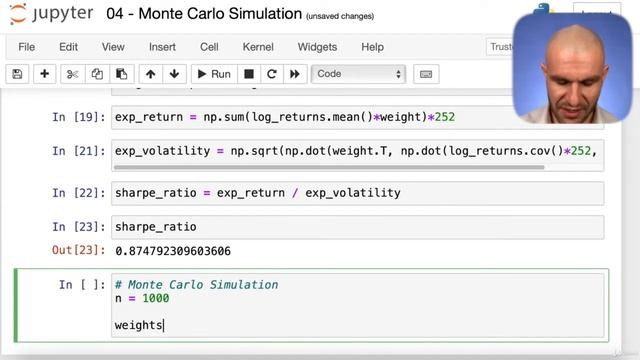Insert cell below with plus icon
The image size is (640, 360).
(44, 74)
